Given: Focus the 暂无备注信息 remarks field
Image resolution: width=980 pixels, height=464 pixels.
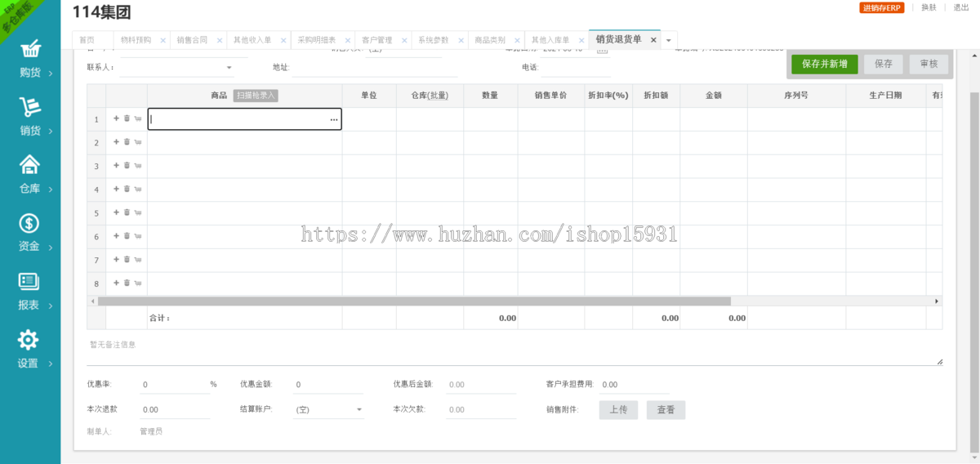Looking at the screenshot, I should coord(514,351).
